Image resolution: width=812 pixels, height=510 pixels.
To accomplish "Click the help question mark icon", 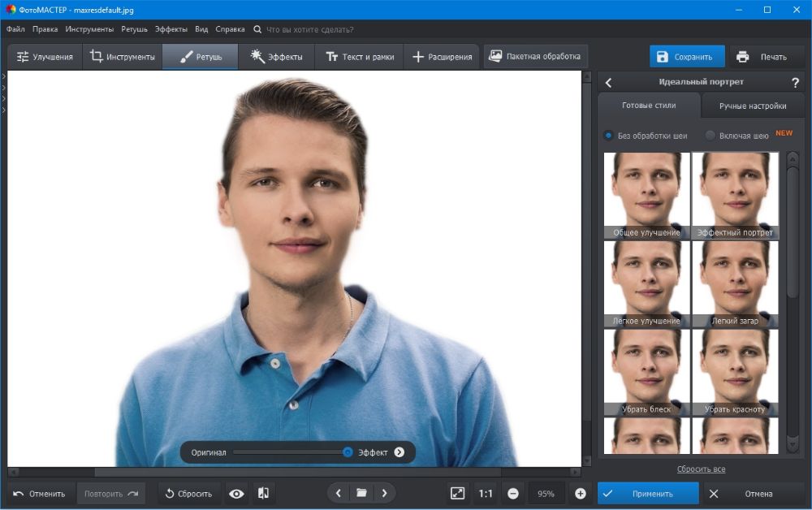I will [x=795, y=82].
